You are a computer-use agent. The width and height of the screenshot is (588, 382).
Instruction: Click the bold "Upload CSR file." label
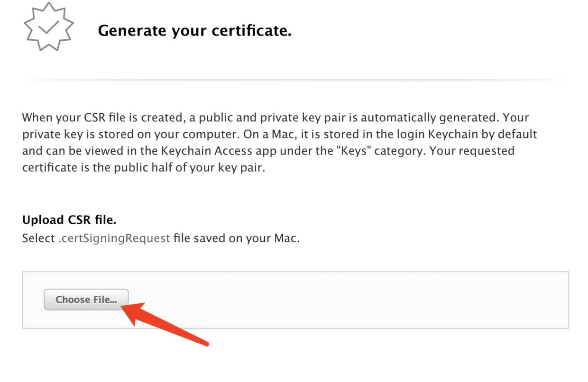coord(69,220)
